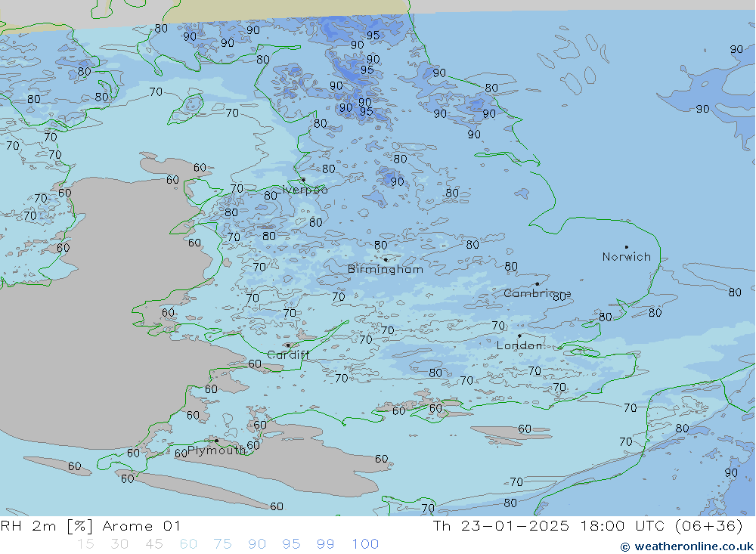Select the Norwich city marker dot
756x554 pixels.
point(626,247)
